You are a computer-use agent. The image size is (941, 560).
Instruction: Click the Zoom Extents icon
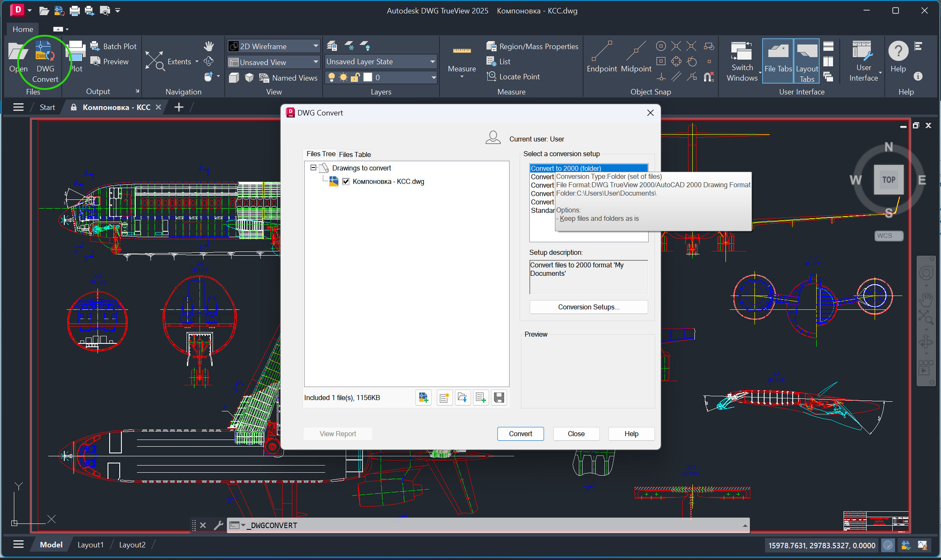(155, 61)
